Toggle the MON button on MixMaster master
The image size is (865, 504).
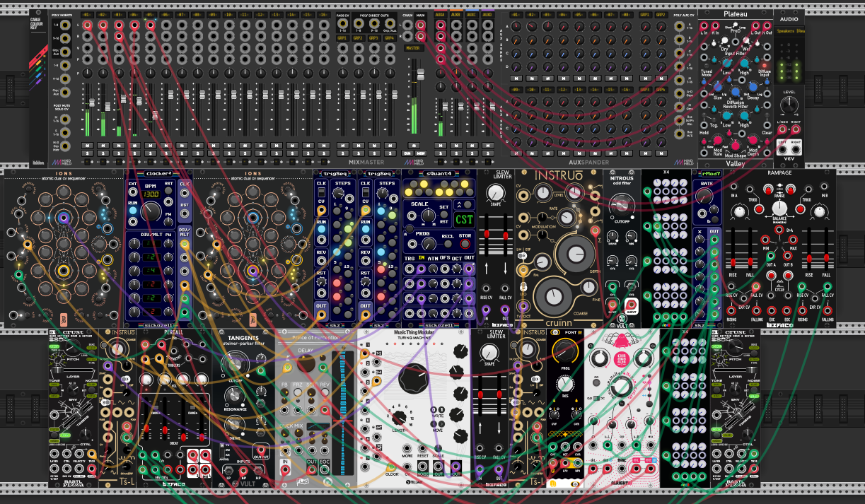[420, 153]
